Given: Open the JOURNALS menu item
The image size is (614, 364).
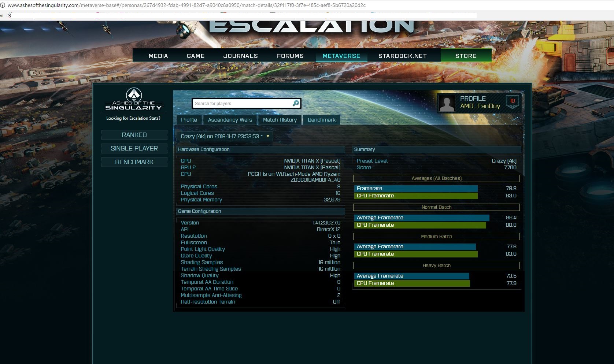Looking at the screenshot, I should point(241,56).
